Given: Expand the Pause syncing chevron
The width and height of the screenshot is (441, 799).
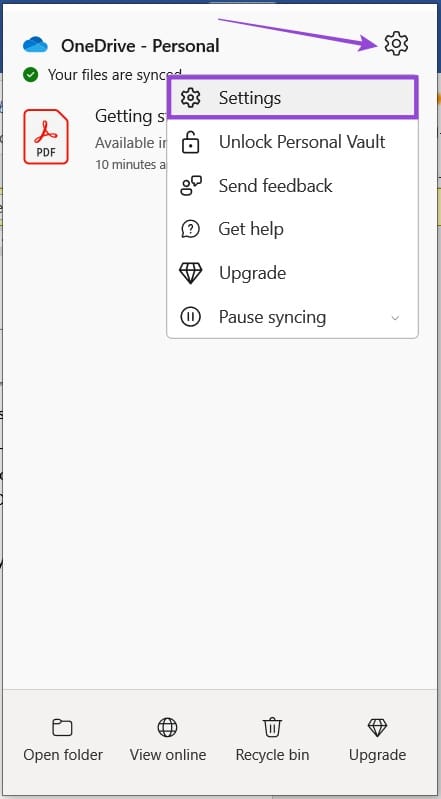Looking at the screenshot, I should [x=395, y=318].
